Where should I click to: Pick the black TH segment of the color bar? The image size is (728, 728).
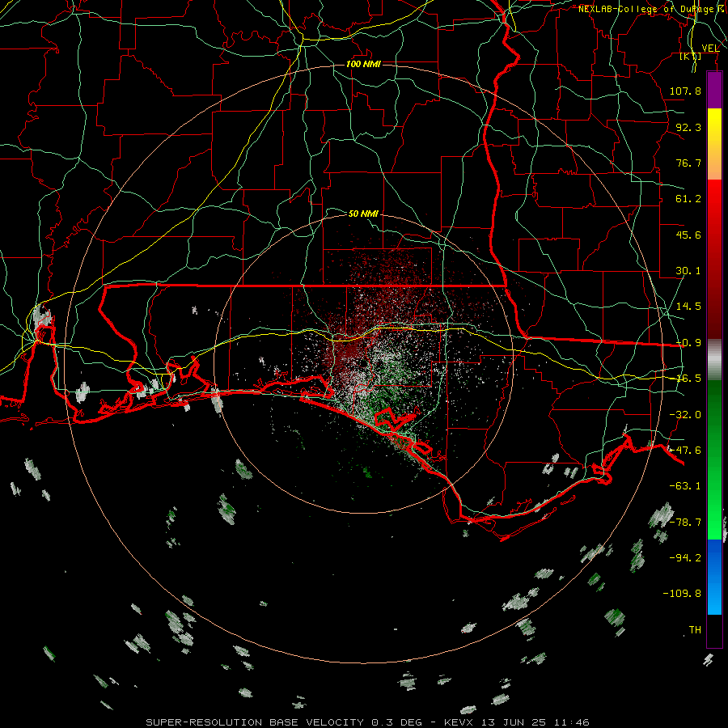coord(714,630)
